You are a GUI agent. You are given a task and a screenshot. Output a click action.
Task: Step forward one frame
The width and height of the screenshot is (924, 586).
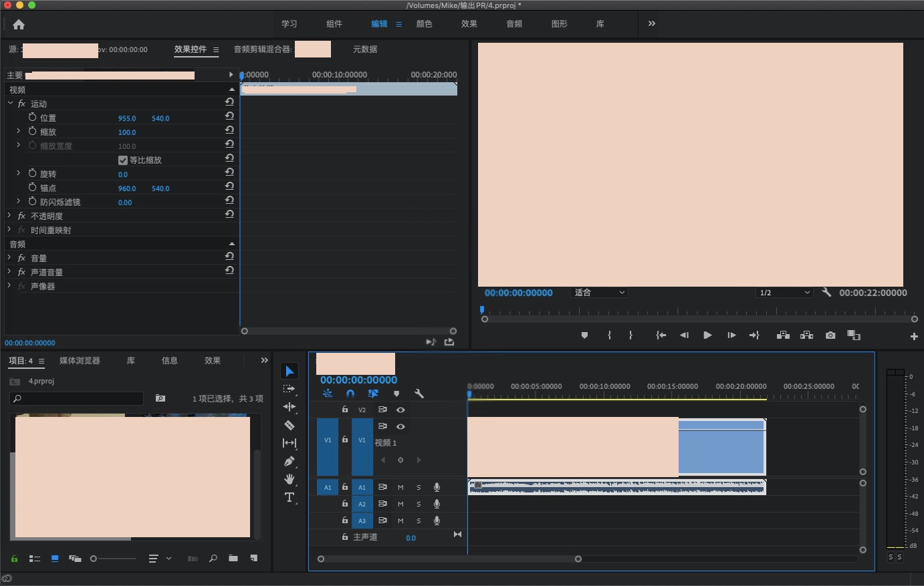731,335
